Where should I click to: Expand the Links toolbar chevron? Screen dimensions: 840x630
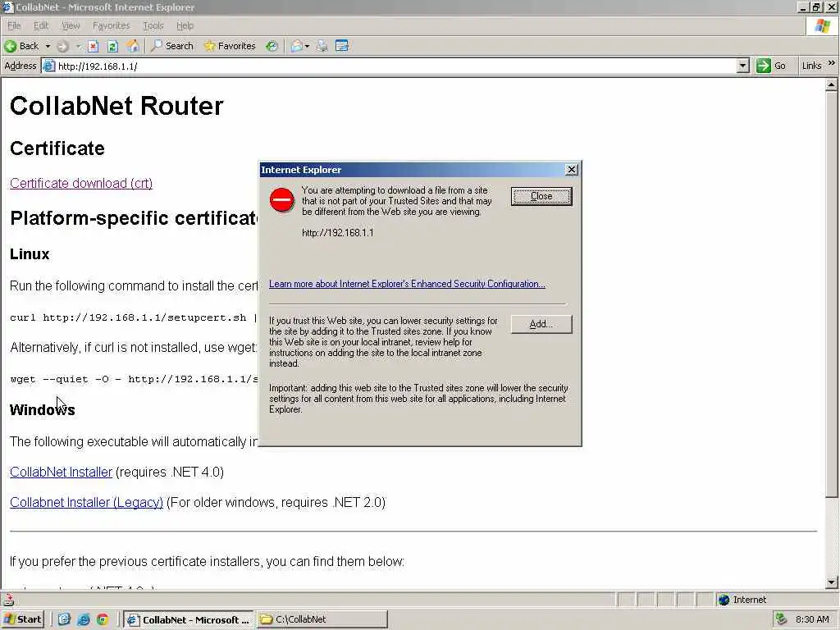click(832, 63)
